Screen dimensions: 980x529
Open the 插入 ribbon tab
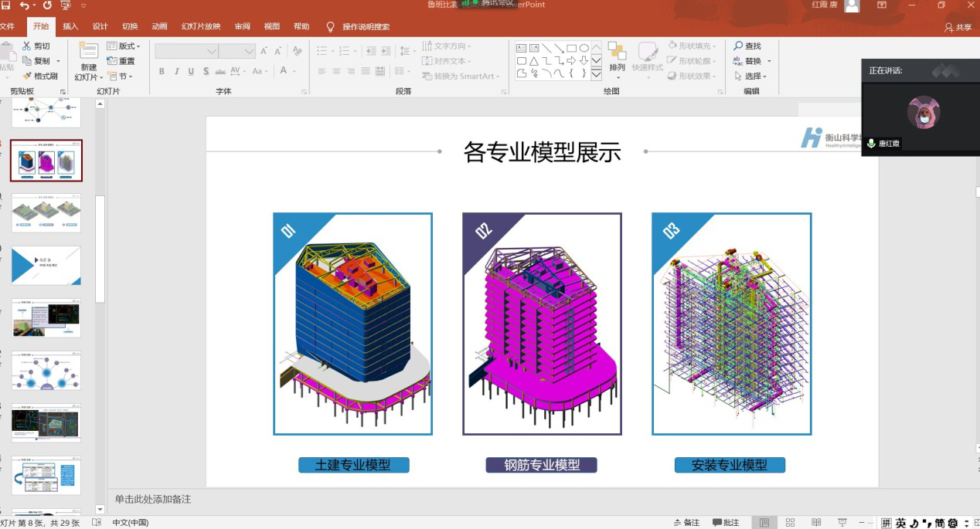coord(70,26)
